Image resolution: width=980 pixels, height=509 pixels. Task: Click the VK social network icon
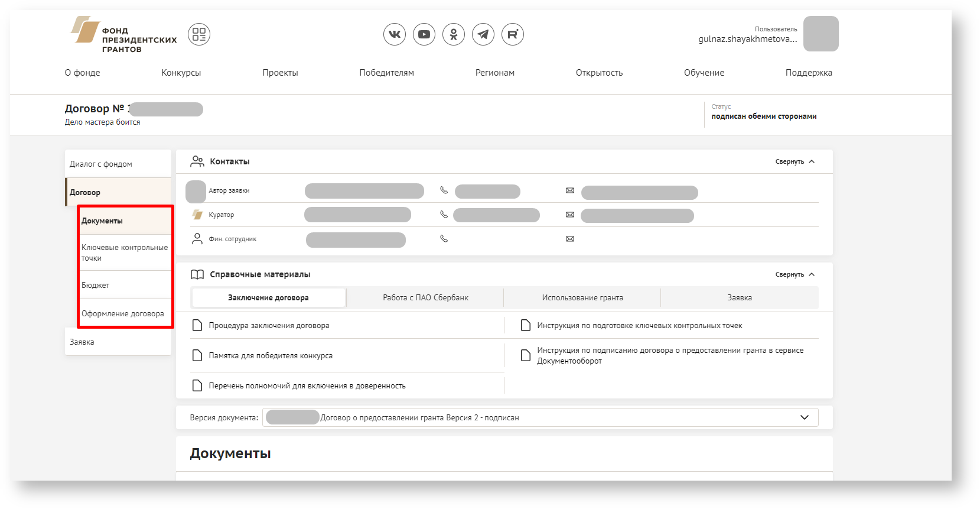point(394,34)
